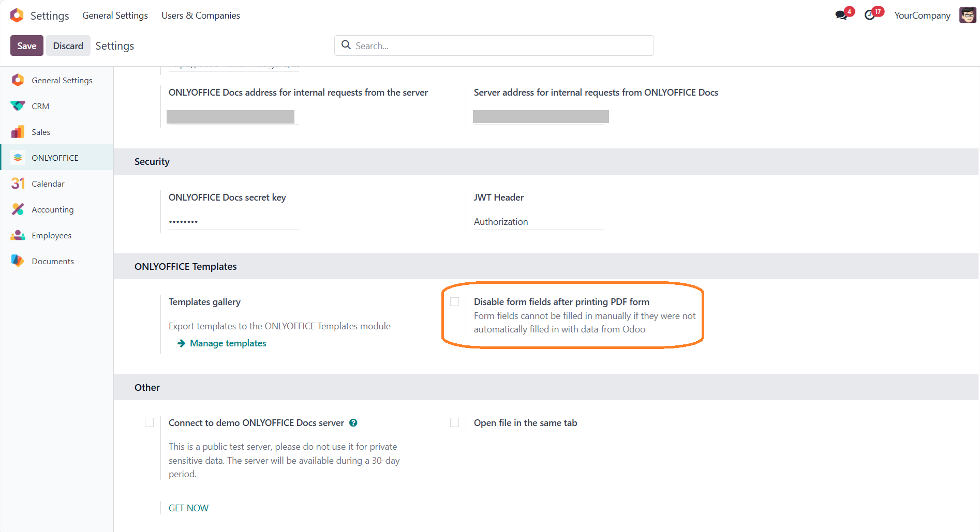Save the current settings
This screenshot has width=980, height=532.
click(26, 45)
